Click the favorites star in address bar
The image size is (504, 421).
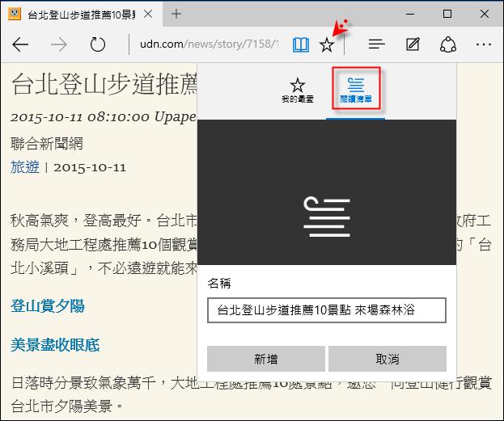pyautogui.click(x=327, y=44)
